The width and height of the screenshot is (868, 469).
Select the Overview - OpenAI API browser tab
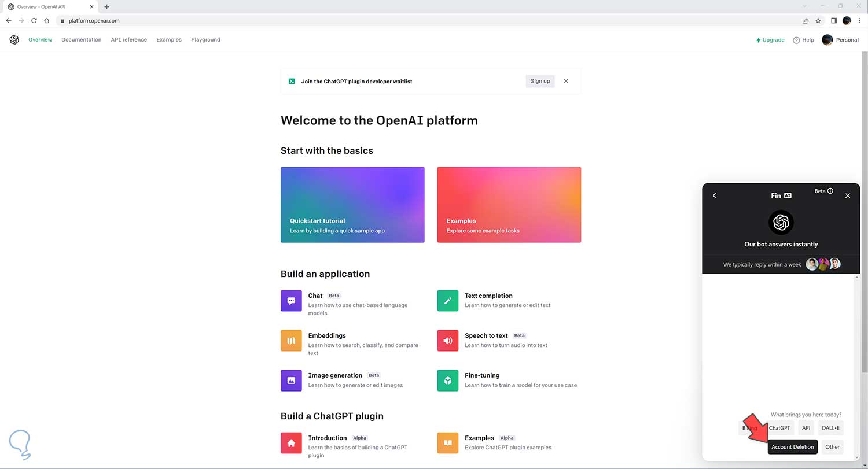click(x=50, y=7)
